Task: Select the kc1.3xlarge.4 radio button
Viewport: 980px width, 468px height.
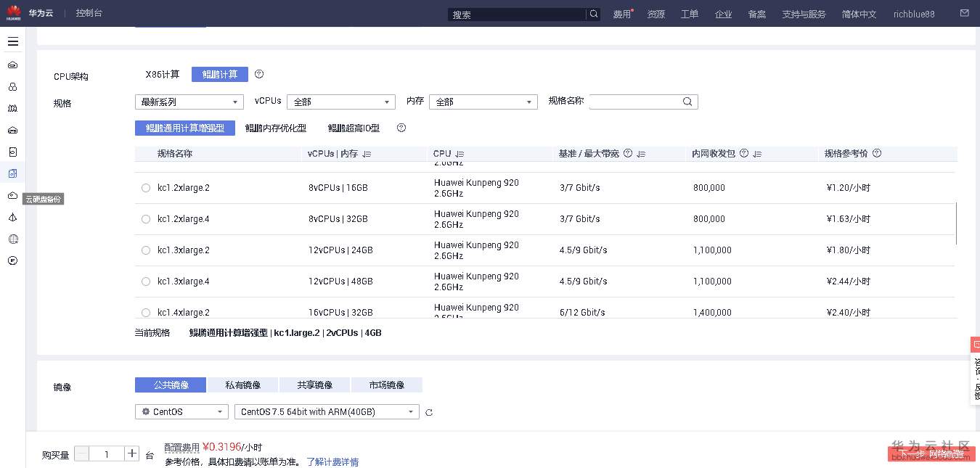Action: [146, 282]
